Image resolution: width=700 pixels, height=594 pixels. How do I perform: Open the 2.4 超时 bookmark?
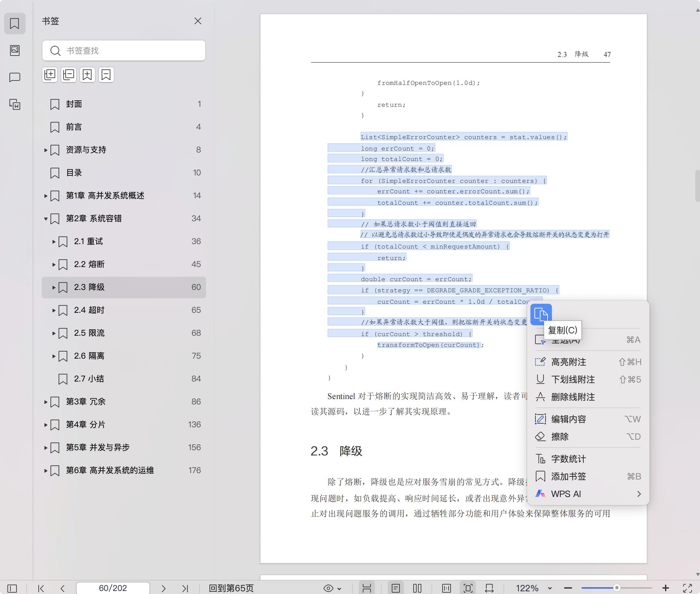[89, 310]
